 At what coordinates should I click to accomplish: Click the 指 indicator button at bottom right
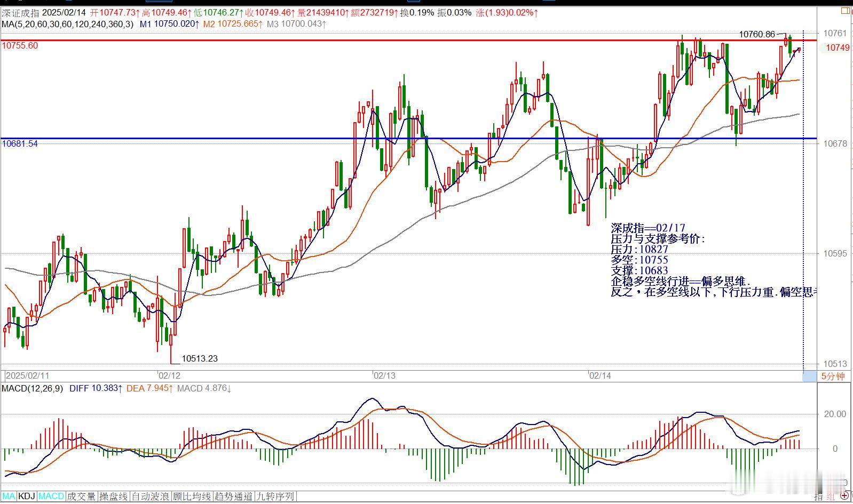pyautogui.click(x=819, y=496)
